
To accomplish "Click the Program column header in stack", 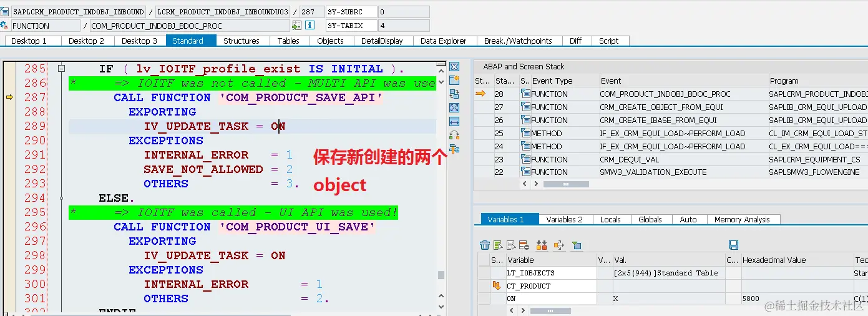I will click(818, 81).
